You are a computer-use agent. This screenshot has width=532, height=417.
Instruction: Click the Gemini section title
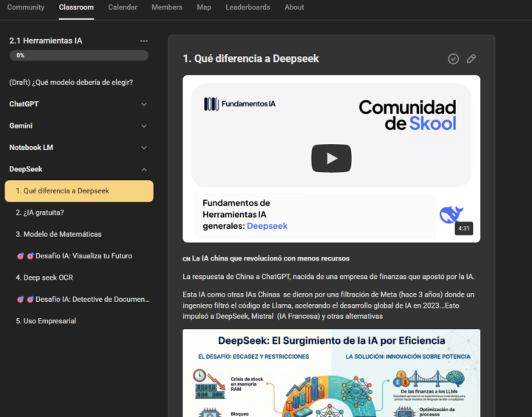click(21, 125)
